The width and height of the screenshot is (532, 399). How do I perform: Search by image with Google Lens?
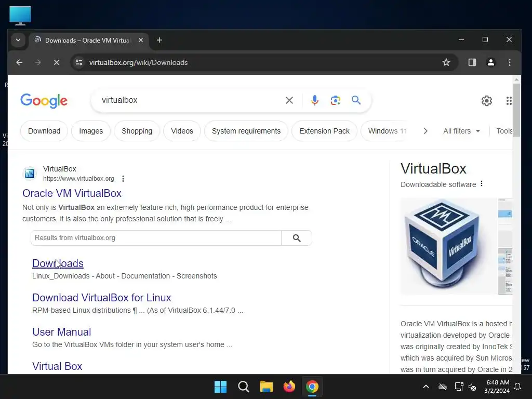335,100
